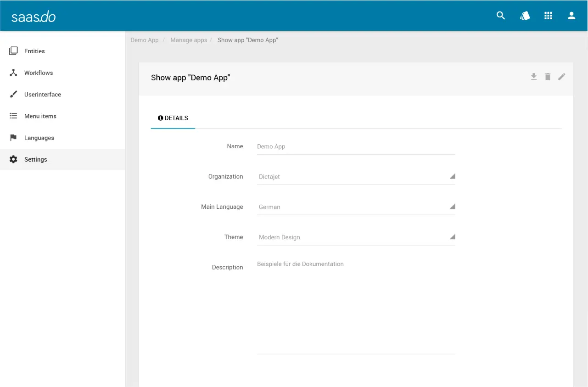Click the Manage apps breadcrumb link
The width and height of the screenshot is (588, 387).
click(x=189, y=40)
